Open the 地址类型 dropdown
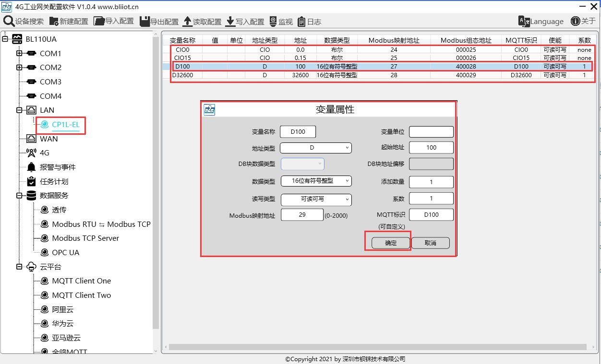The width and height of the screenshot is (601, 364). click(316, 148)
